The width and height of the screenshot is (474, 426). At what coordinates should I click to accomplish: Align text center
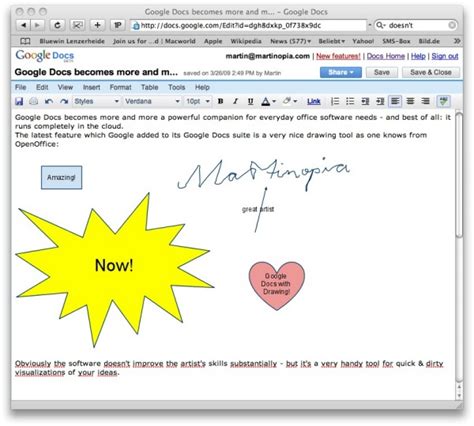(410, 101)
